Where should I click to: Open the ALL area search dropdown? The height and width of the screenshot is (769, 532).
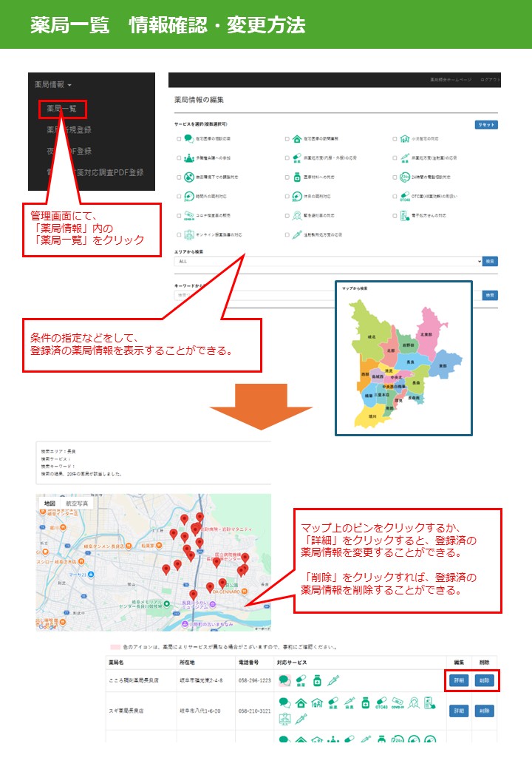coord(328,261)
